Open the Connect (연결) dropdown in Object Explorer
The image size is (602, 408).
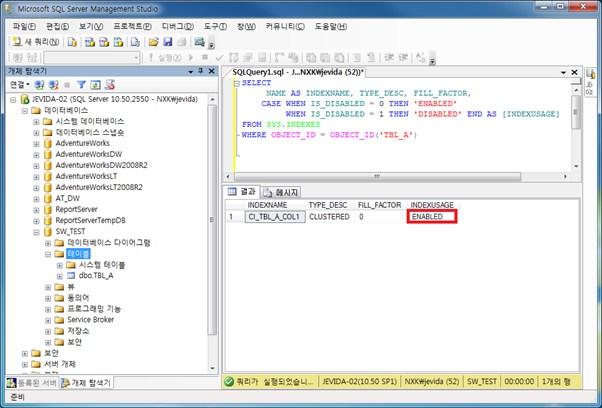[20, 84]
